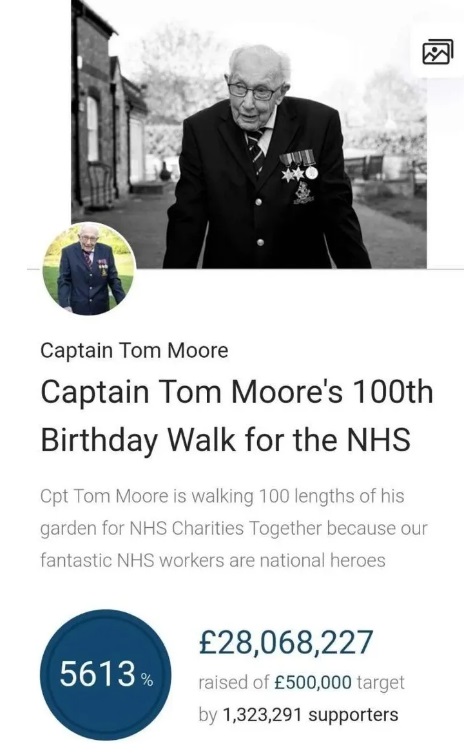Select the 'walking 100 lengths' description line
Viewport: 469px width, 756px height.
tap(222, 496)
